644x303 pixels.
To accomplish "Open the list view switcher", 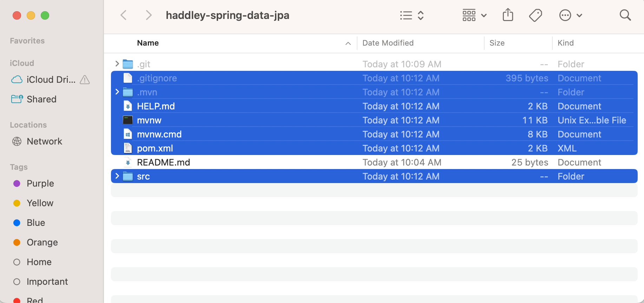I will point(412,15).
